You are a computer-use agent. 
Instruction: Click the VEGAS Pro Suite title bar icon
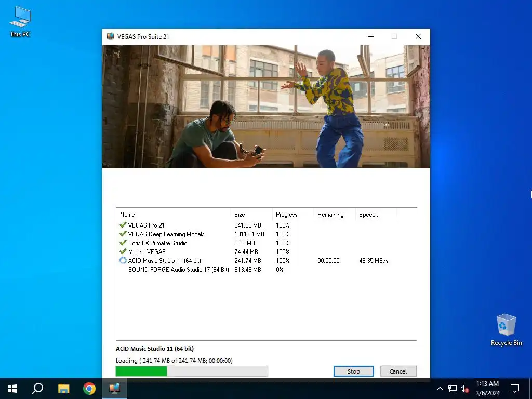110,36
